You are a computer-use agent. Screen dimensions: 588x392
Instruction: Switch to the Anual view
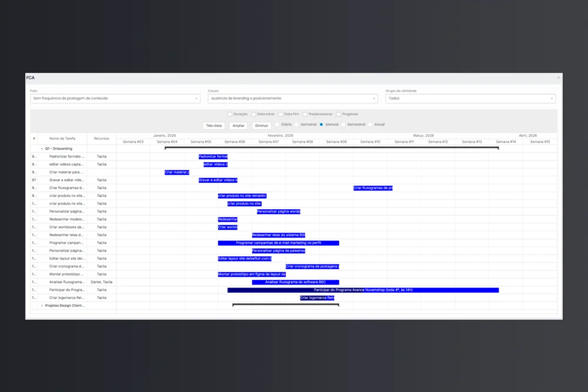[369, 125]
